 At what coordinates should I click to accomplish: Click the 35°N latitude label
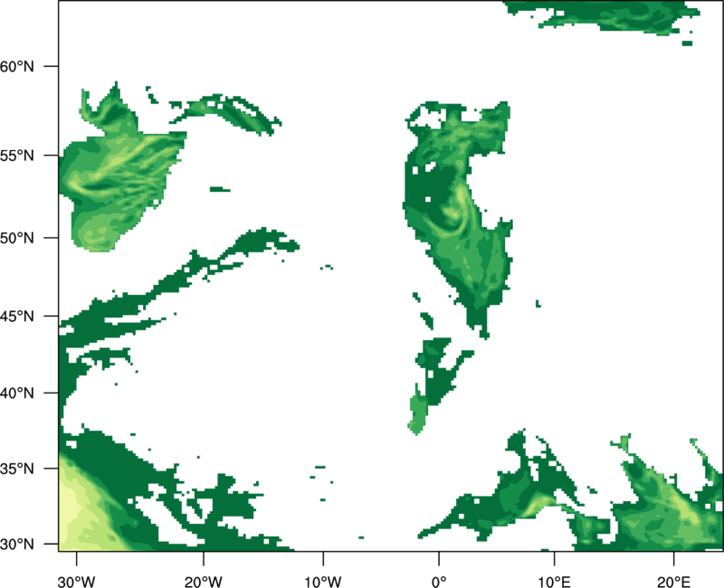click(x=17, y=469)
